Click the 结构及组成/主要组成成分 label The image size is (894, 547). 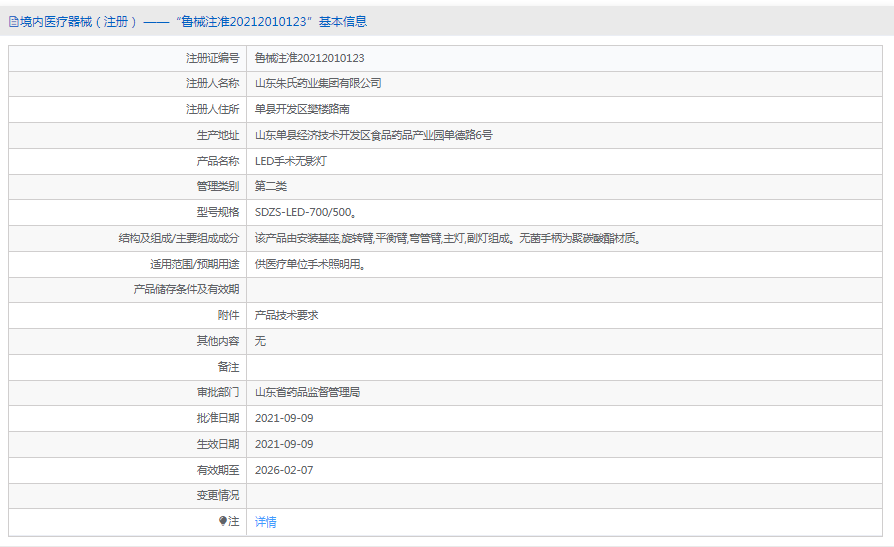179,238
